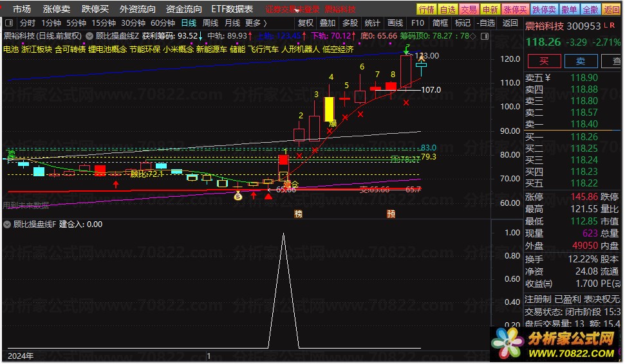625x364 pixels.
Task: Click the 多股 toolbar item
Action: 350,23
